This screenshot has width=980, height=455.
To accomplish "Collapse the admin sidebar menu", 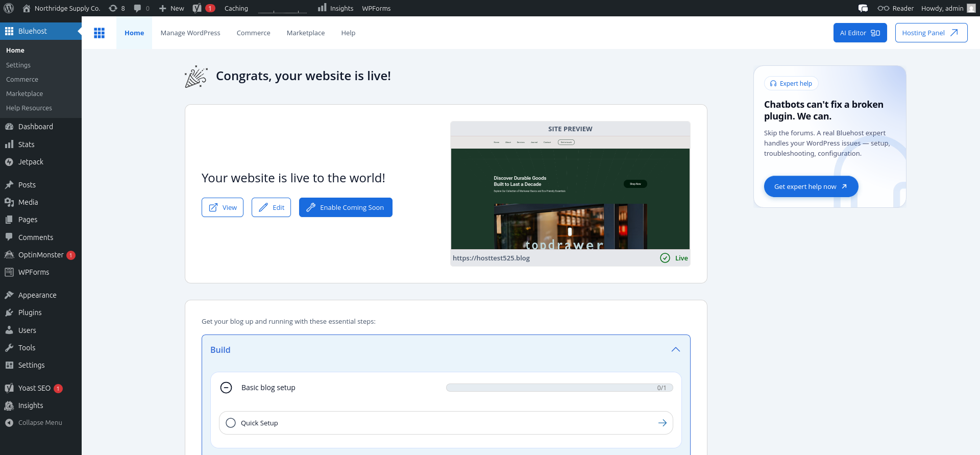I will (x=41, y=423).
